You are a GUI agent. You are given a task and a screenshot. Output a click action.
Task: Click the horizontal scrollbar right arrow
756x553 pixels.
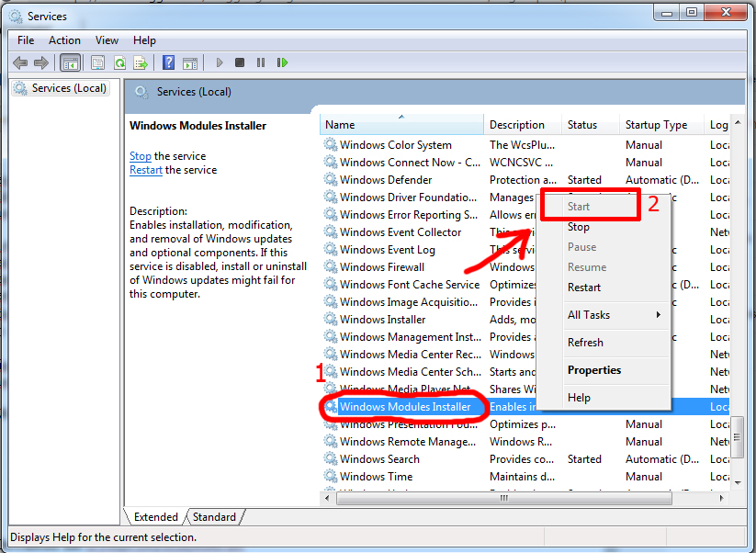coord(721,498)
